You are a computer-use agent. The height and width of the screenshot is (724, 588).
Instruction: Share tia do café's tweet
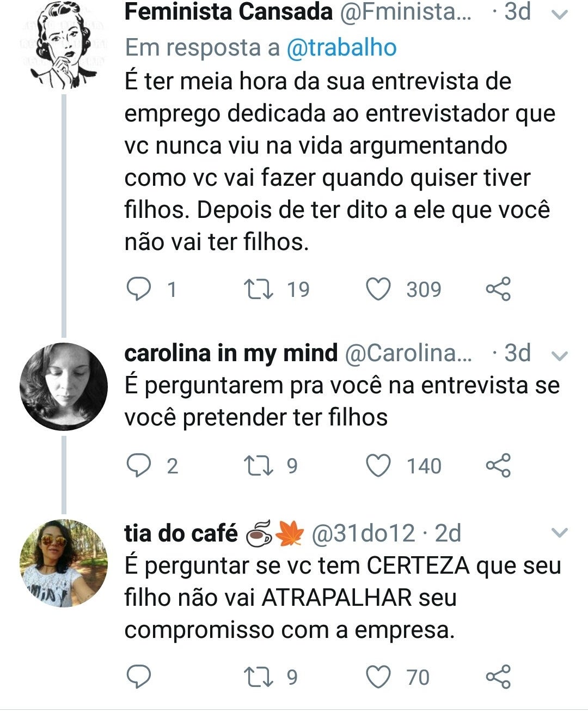click(x=498, y=677)
